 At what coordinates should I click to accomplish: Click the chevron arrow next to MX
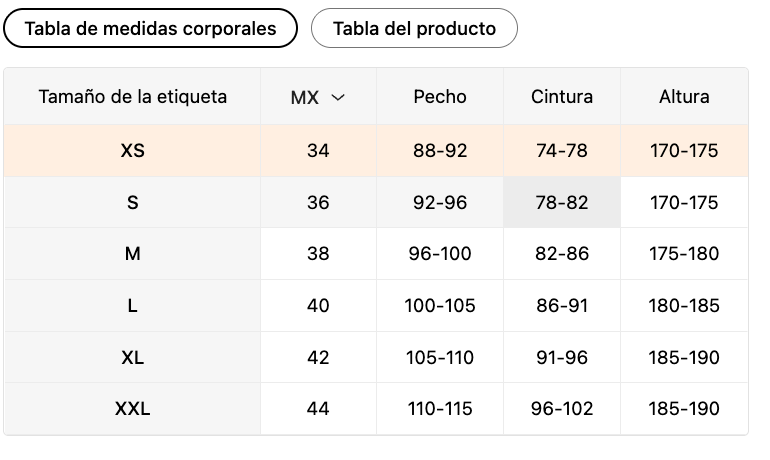pyautogui.click(x=338, y=97)
